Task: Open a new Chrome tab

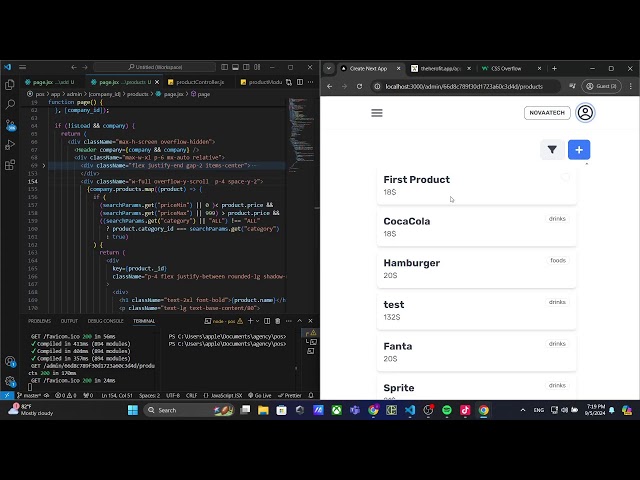Action: coord(554,69)
